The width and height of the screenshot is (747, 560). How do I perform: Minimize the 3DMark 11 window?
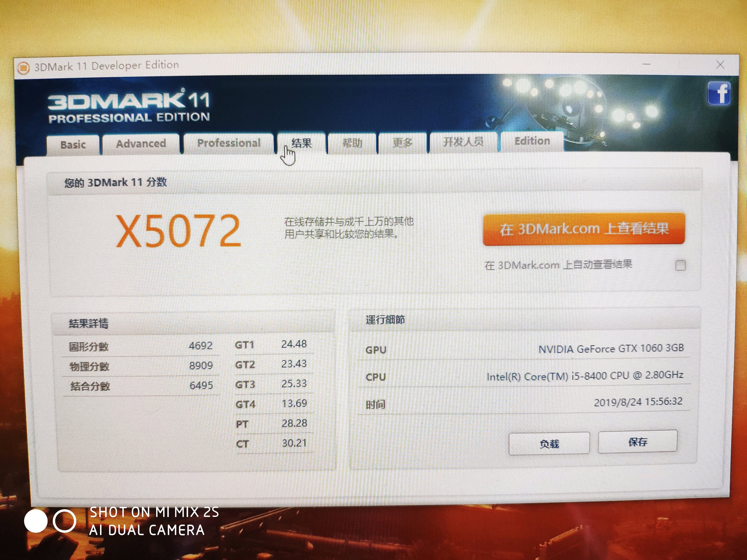tap(646, 64)
